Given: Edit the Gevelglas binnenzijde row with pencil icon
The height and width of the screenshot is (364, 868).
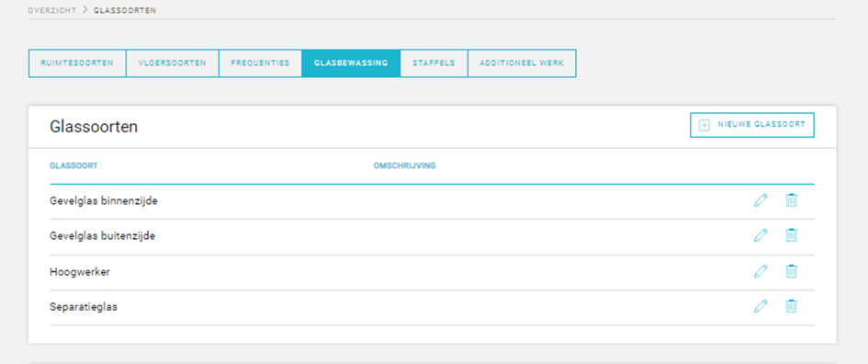Looking at the screenshot, I should click(761, 200).
